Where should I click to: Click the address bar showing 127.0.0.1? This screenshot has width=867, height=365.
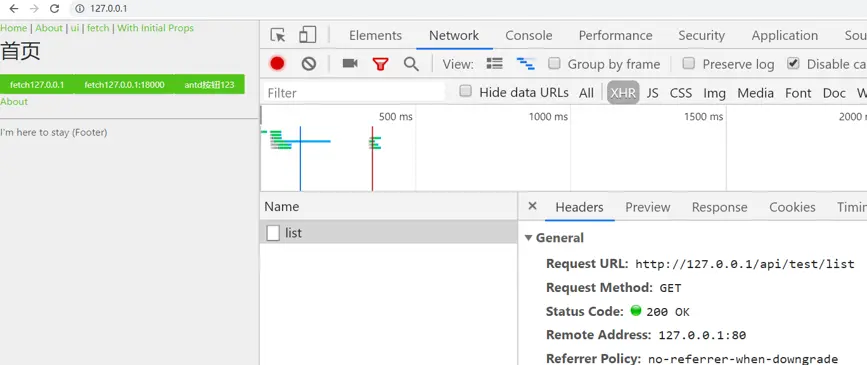[x=108, y=9]
